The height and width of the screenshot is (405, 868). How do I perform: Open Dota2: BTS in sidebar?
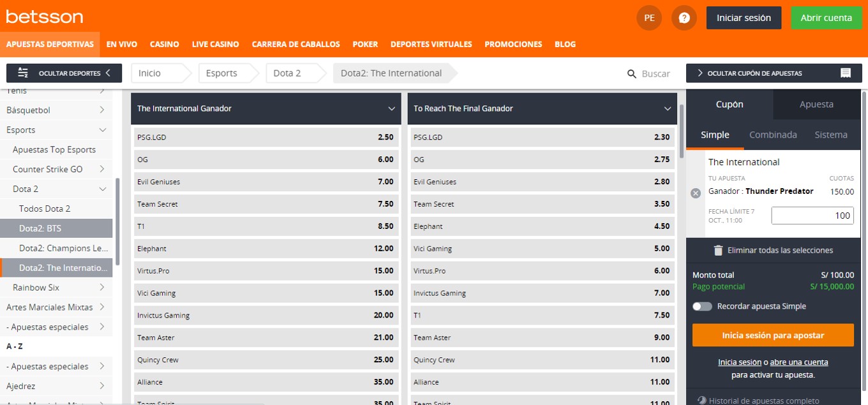(56, 228)
